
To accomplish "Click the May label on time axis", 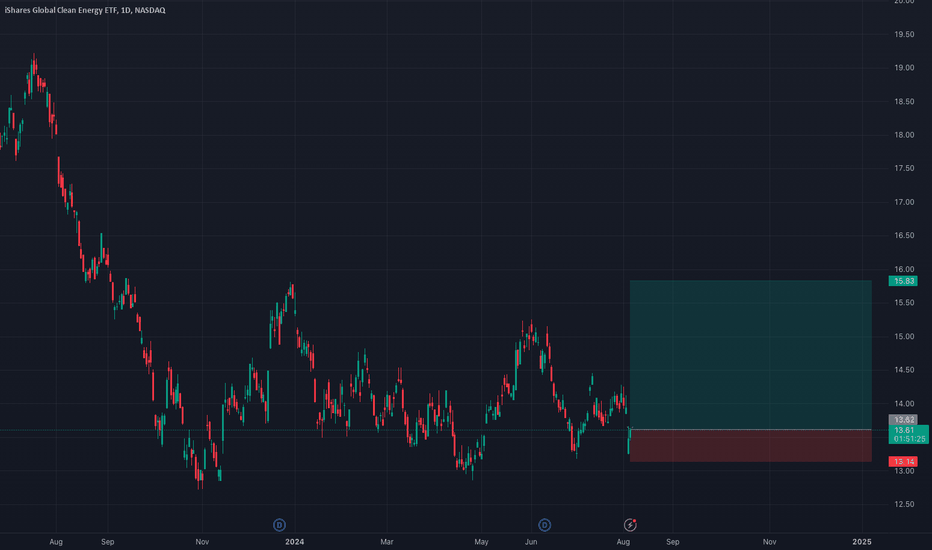I will [481, 542].
